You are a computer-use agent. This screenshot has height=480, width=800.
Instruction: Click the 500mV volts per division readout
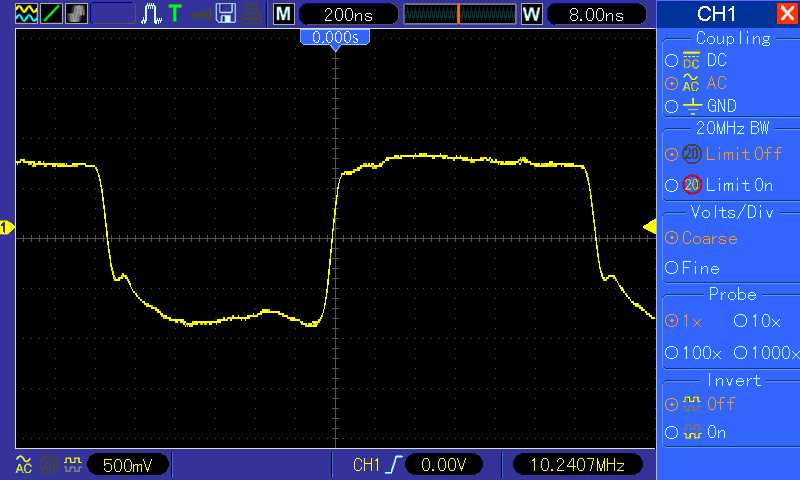tap(128, 465)
